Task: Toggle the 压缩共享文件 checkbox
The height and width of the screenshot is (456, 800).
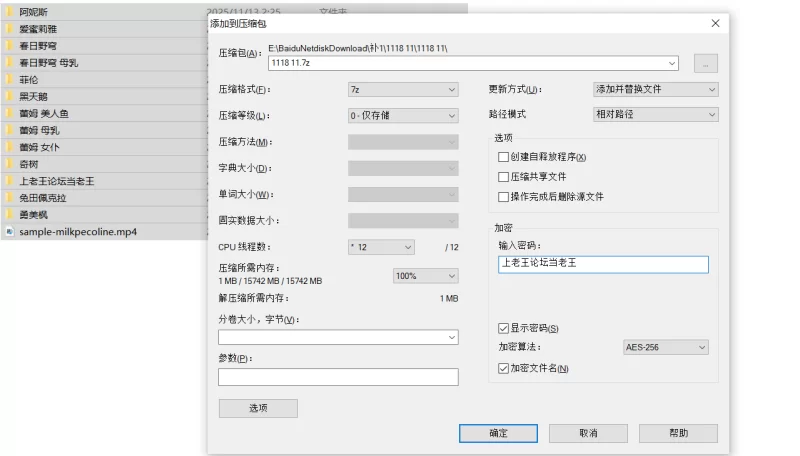Action: [503, 177]
